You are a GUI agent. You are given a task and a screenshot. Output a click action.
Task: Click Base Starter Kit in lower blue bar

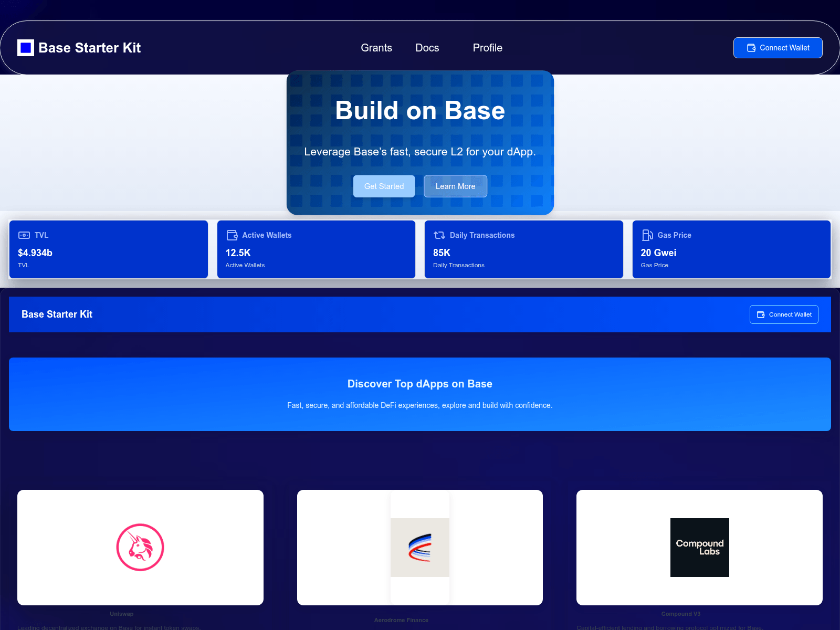(57, 314)
